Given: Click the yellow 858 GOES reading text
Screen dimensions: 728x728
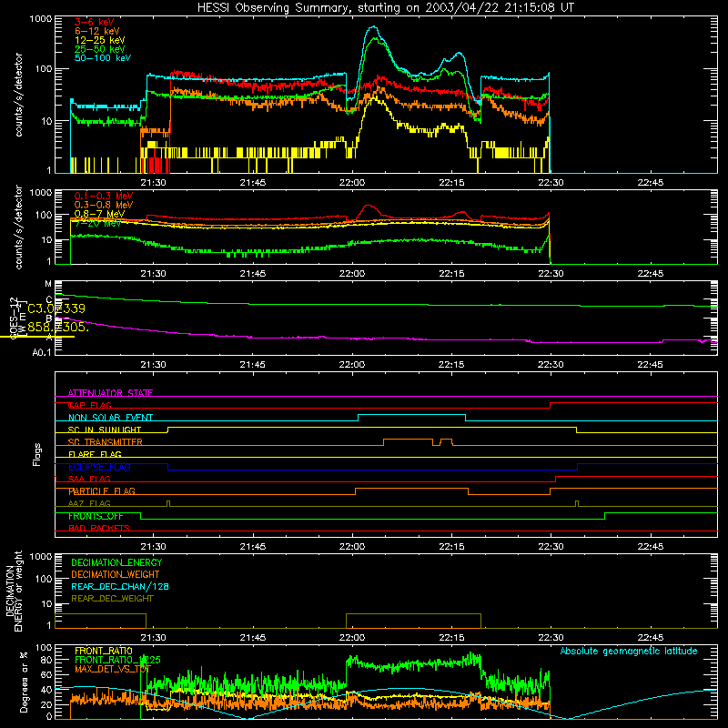Looking at the screenshot, I should pos(57,327).
